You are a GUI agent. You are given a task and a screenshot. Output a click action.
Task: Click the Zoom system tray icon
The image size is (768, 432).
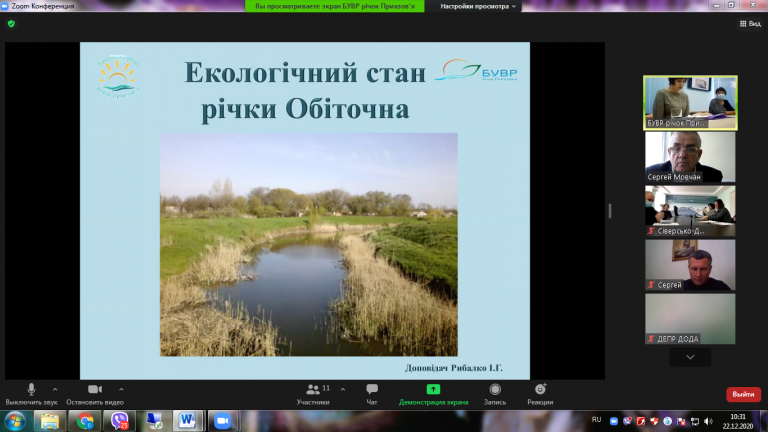click(x=614, y=421)
